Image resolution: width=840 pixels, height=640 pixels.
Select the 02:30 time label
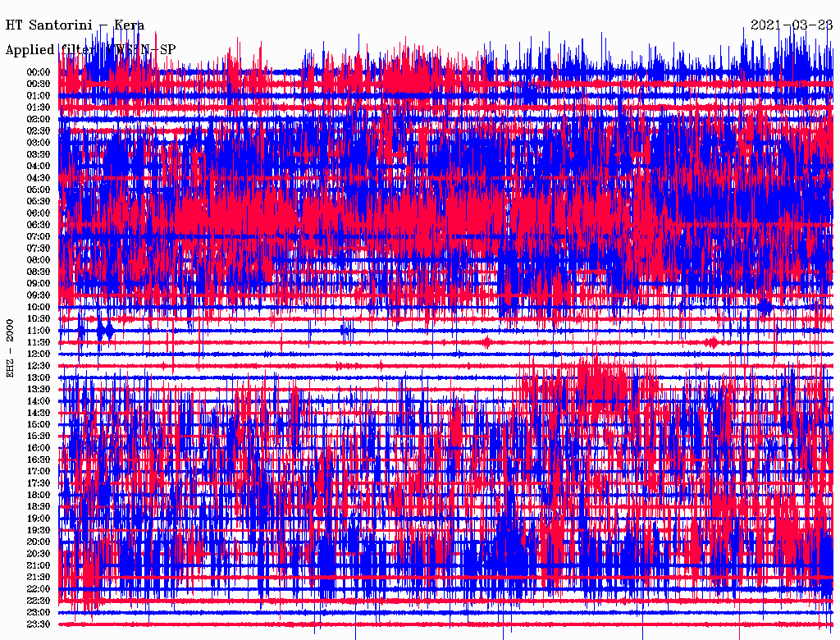click(39, 131)
